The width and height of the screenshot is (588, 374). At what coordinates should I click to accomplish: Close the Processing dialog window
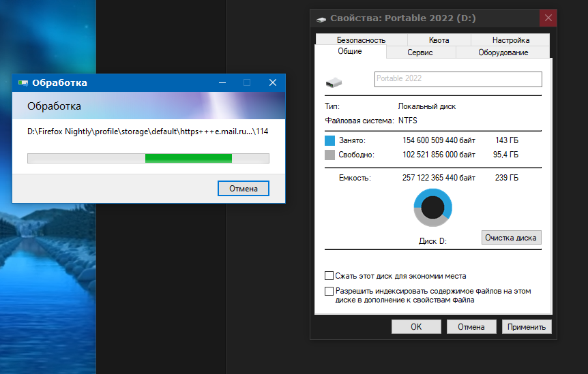point(273,82)
